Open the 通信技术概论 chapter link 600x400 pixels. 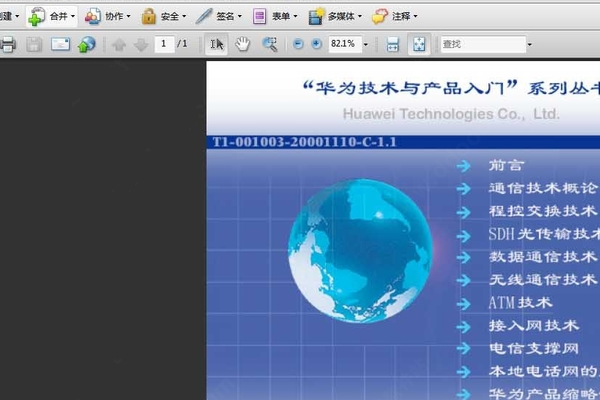click(x=543, y=188)
